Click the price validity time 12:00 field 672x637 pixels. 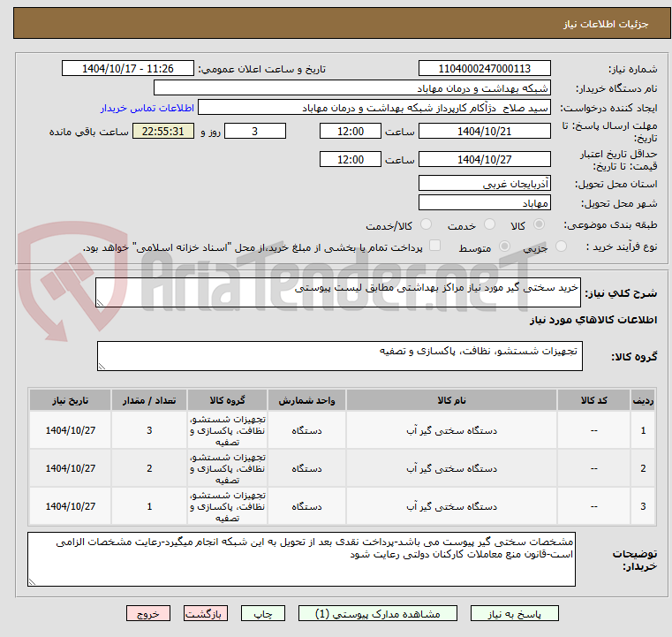351,159
